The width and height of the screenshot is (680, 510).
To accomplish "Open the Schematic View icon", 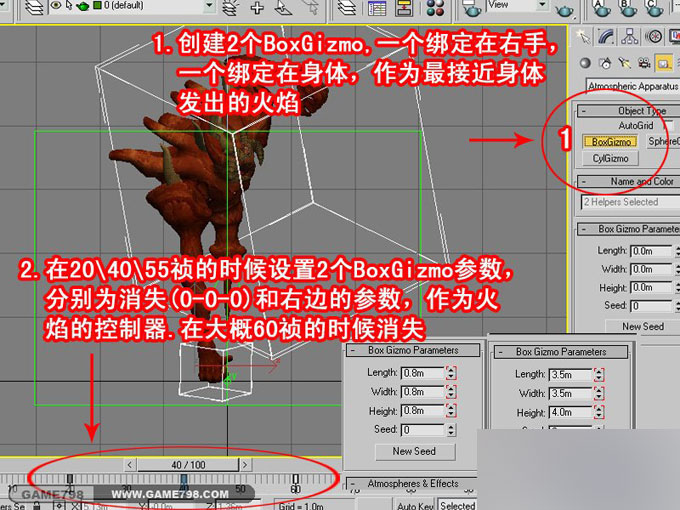I will tap(404, 7).
